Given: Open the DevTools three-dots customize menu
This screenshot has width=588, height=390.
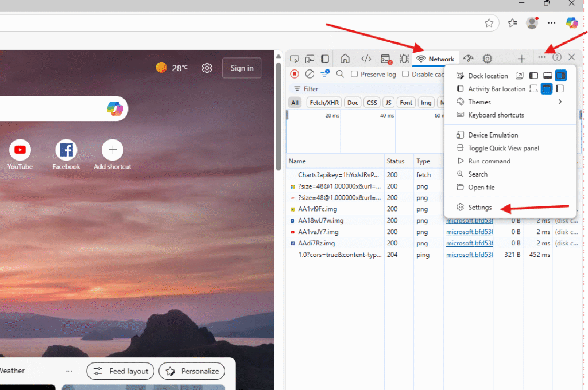Looking at the screenshot, I should 541,57.
